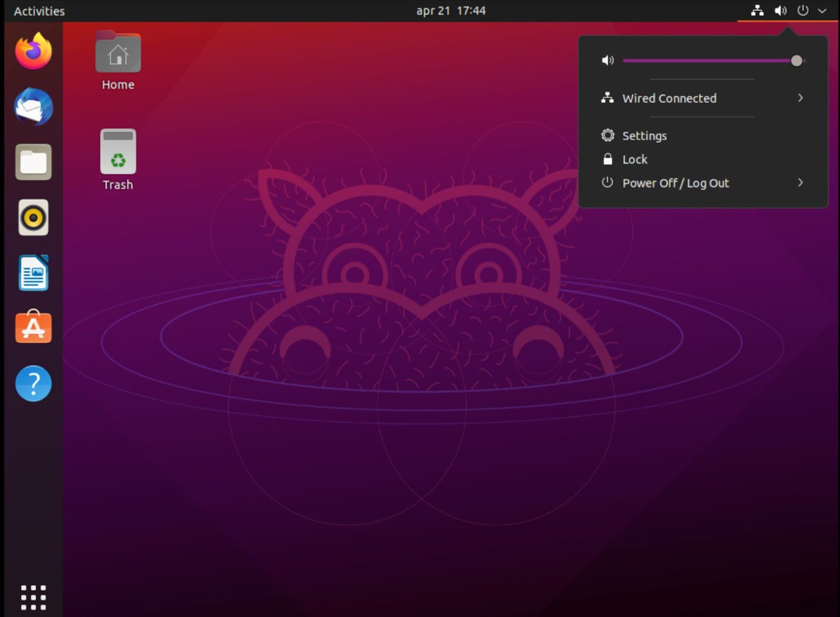Select Settings from the system menu
Viewport: 840px width, 617px height.
point(645,135)
